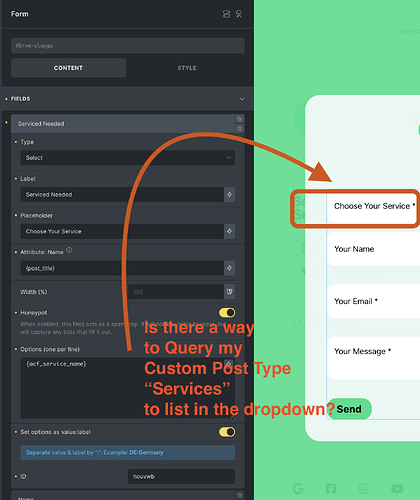
Task: Click the duplicate icon on Serviced Needed field
Action: click(x=239, y=119)
